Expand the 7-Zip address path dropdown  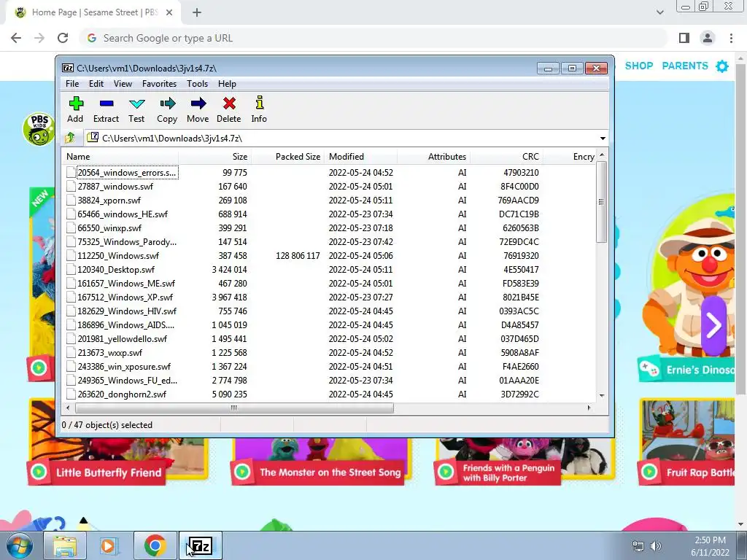click(603, 138)
